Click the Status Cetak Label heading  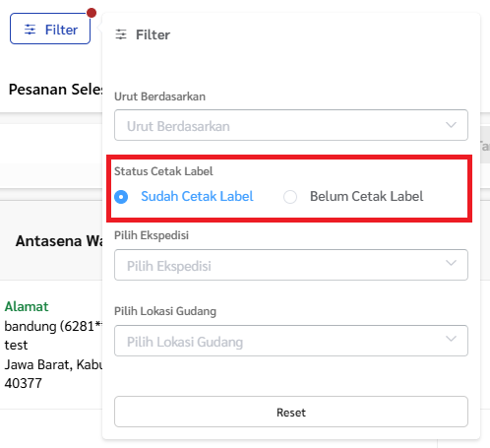click(x=163, y=171)
